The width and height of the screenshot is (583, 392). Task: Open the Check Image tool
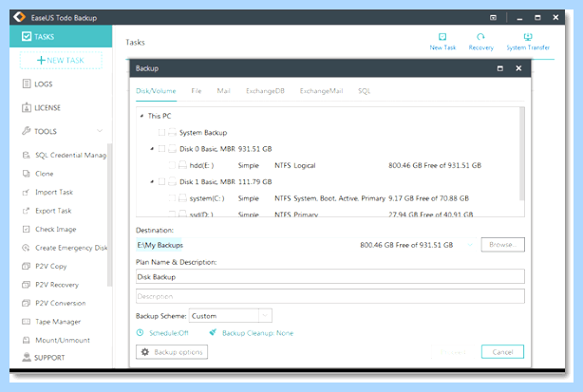pos(49,230)
